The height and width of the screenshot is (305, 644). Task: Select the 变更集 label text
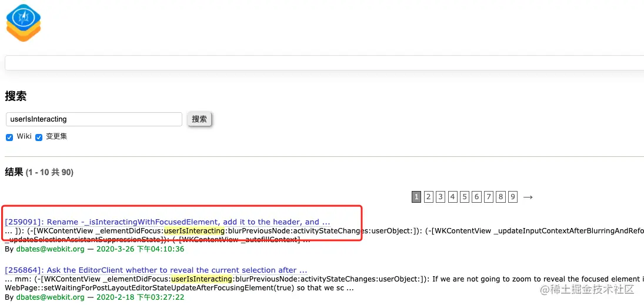(56, 137)
